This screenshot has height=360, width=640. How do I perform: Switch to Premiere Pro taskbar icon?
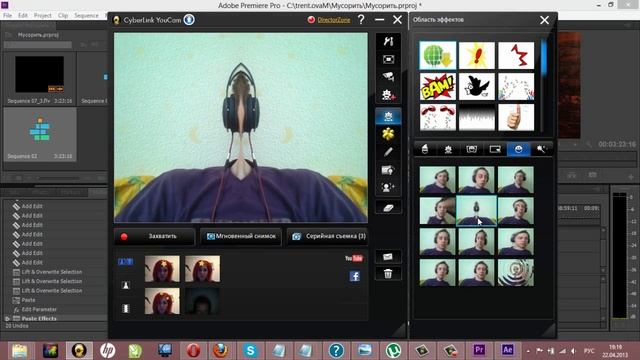[x=479, y=350]
